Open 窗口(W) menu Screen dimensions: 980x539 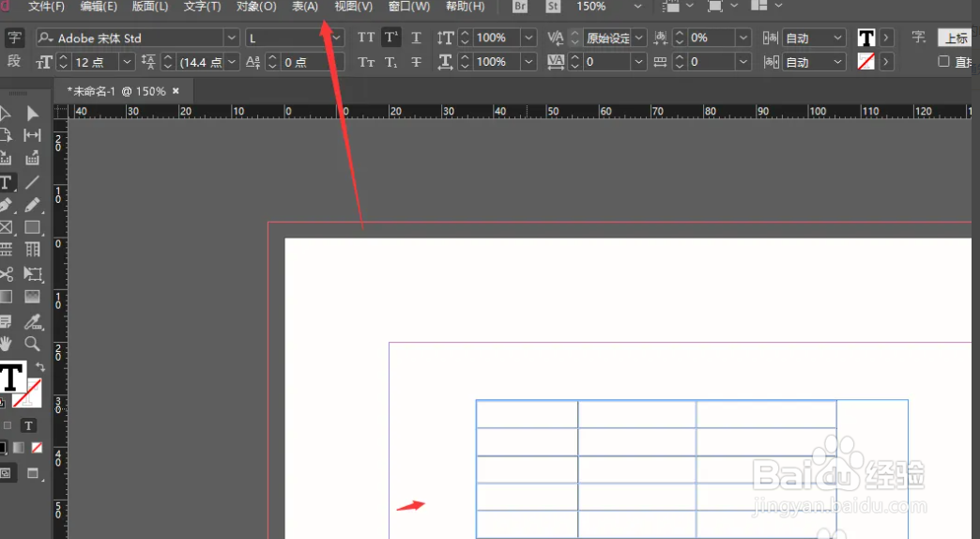point(408,7)
